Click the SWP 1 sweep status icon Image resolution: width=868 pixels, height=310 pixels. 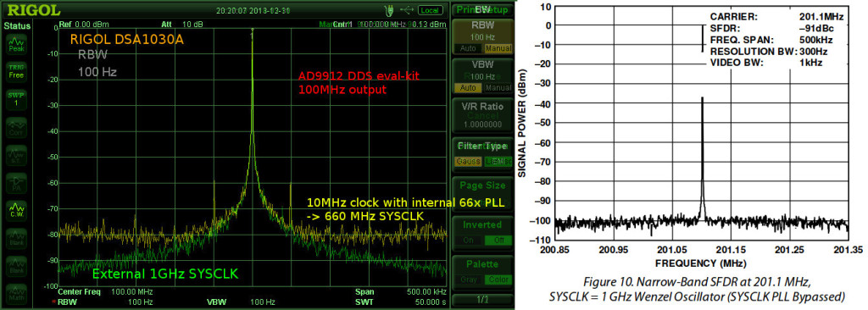[x=16, y=99]
